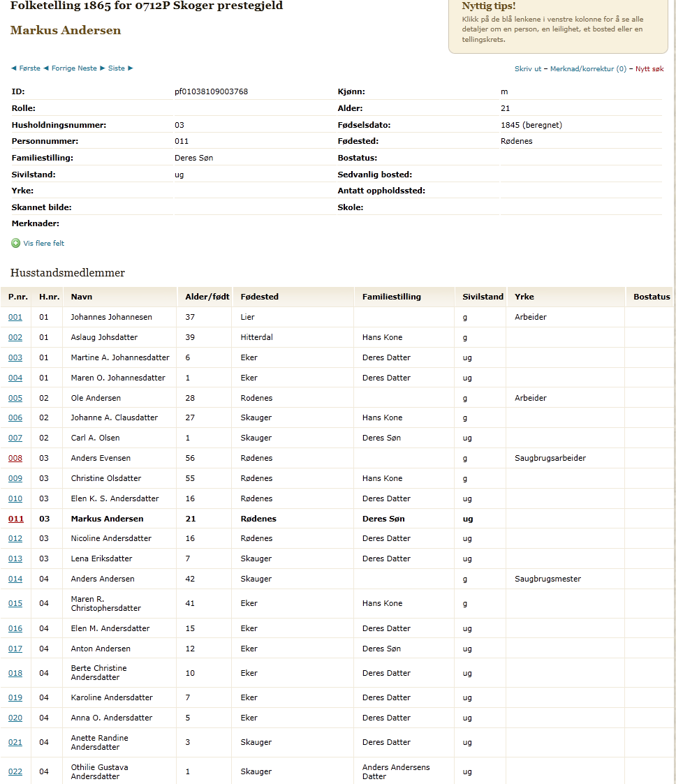
Task: Open person 002 Aslaug Johsdatter
Action: pyautogui.click(x=15, y=337)
